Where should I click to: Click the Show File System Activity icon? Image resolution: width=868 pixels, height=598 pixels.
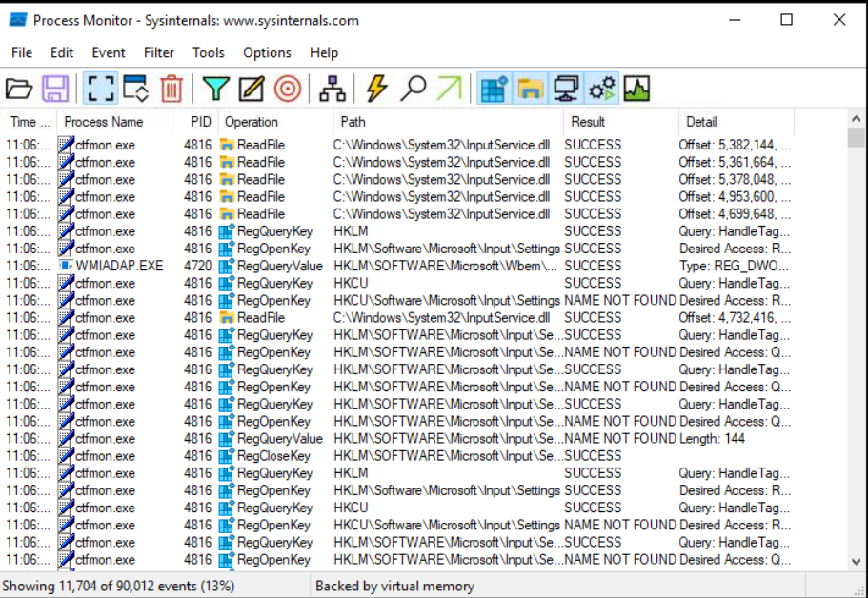coord(529,88)
